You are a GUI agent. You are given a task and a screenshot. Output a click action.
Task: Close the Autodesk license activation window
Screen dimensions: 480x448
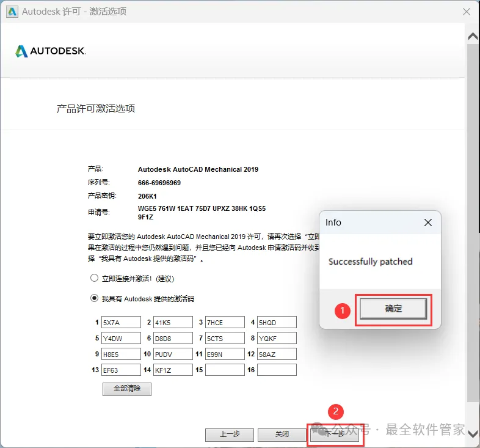pos(467,12)
